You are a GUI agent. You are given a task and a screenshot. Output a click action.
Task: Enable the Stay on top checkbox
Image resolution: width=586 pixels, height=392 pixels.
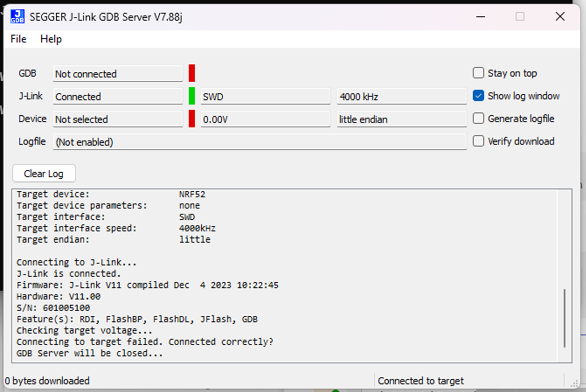(478, 73)
